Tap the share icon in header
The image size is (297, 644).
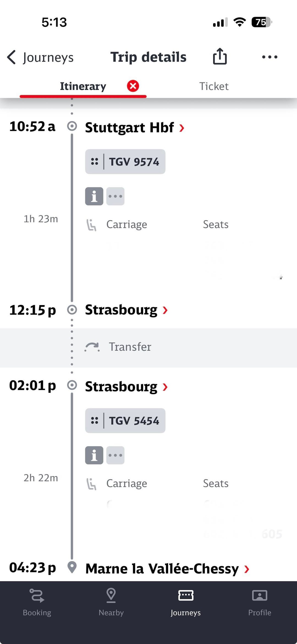[x=220, y=57]
